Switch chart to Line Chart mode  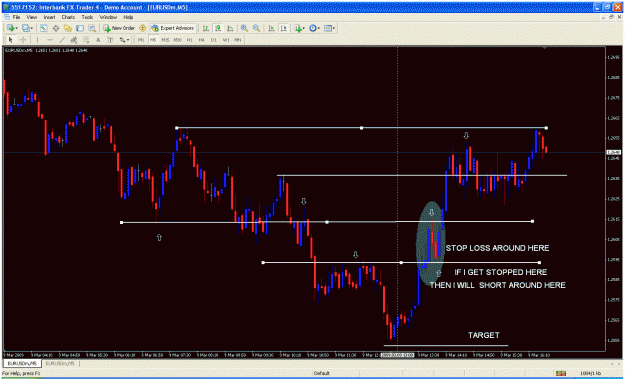coord(230,28)
